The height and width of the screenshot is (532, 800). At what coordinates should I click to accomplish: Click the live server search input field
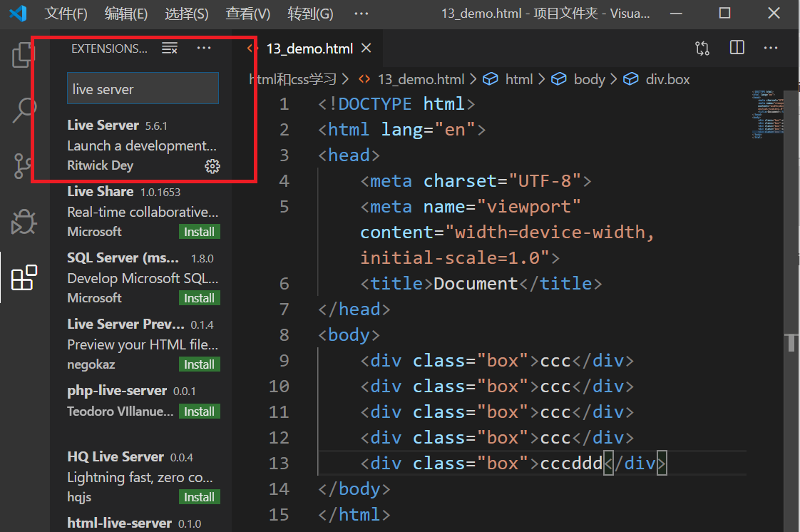coord(142,88)
